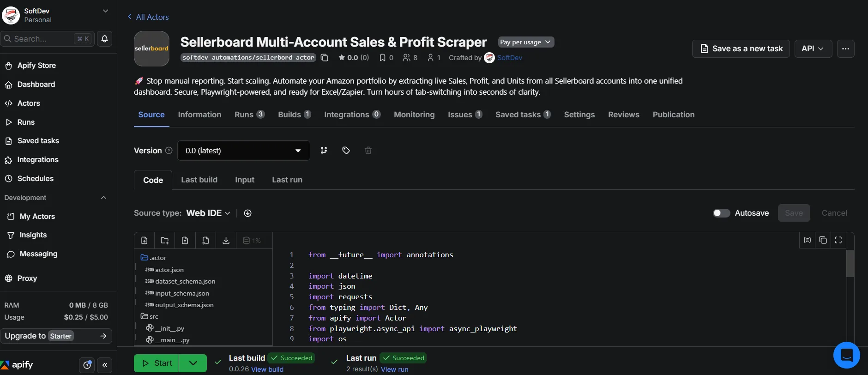Click Upgrade to Starter button
Screen dimensions: 868x375
click(x=56, y=336)
